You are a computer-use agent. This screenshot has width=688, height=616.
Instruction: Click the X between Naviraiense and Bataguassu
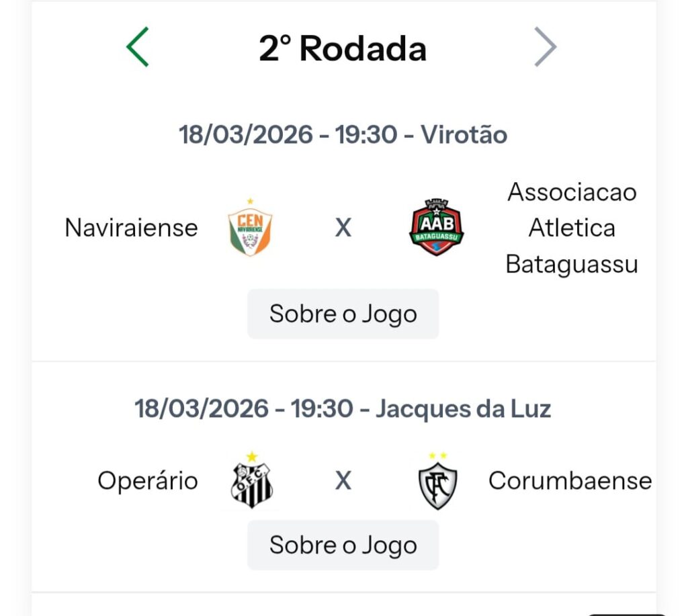pos(343,228)
